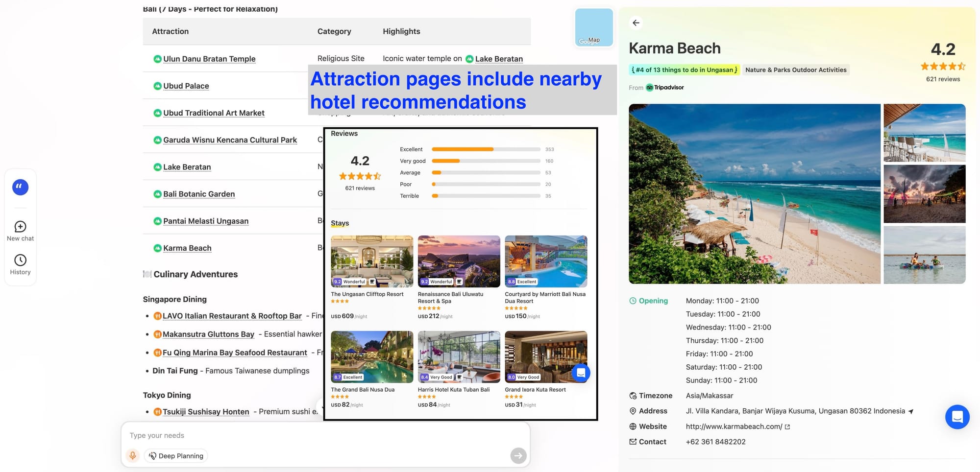This screenshot has height=472, width=980.
Task: Open the New chat icon
Action: (20, 227)
